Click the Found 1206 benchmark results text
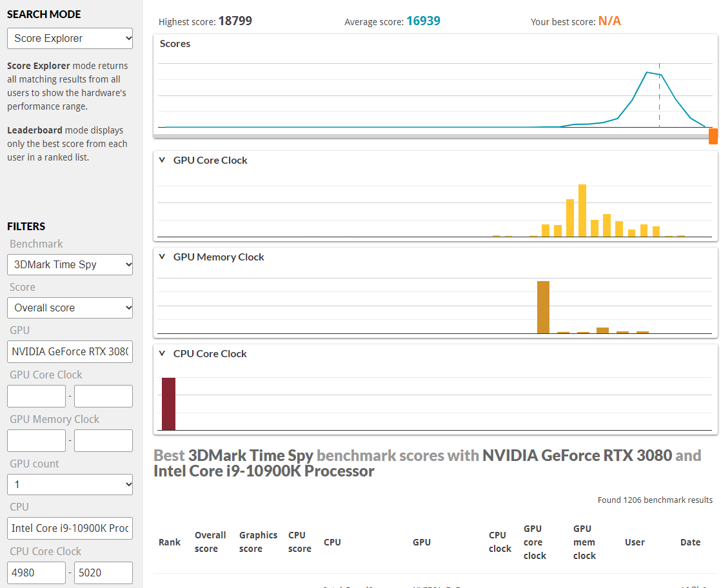Screen dimensions: 721x588 (x=655, y=500)
